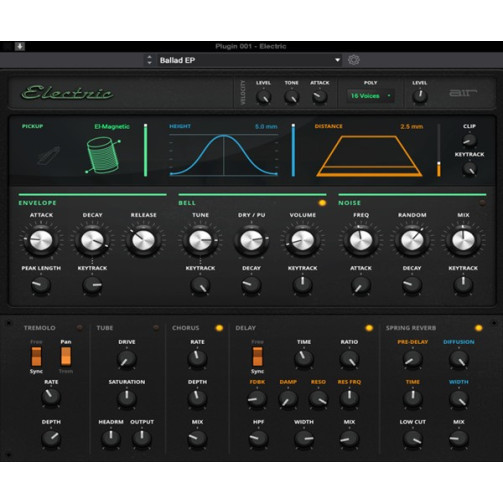Click the Velocity Tone knob

coord(292,97)
